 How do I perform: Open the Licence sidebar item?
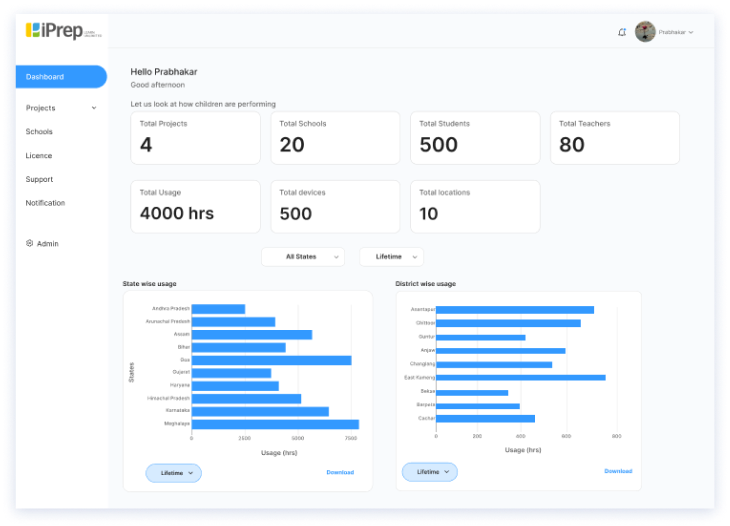pyautogui.click(x=39, y=155)
